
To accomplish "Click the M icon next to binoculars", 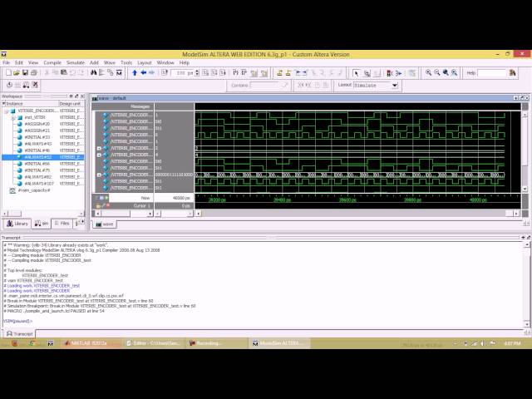I will tap(119, 72).
